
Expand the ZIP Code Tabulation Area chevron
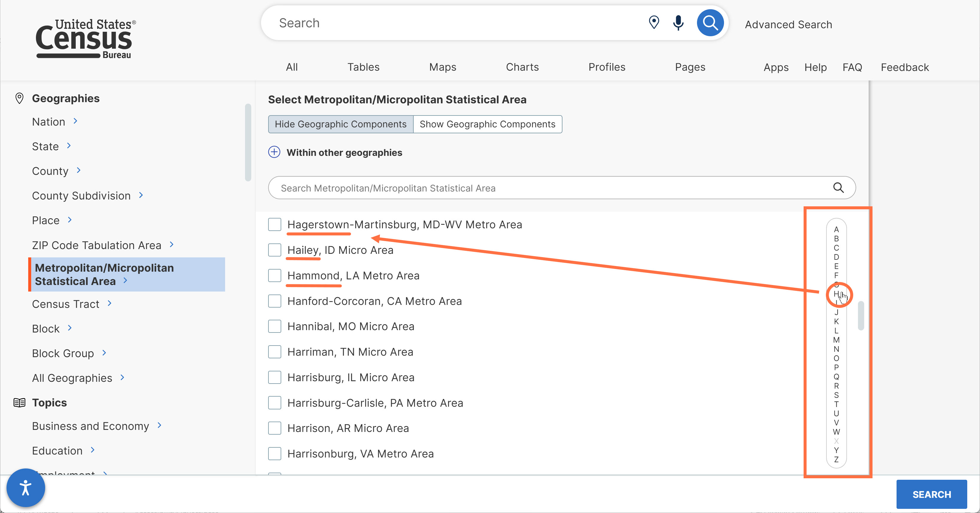click(x=172, y=245)
